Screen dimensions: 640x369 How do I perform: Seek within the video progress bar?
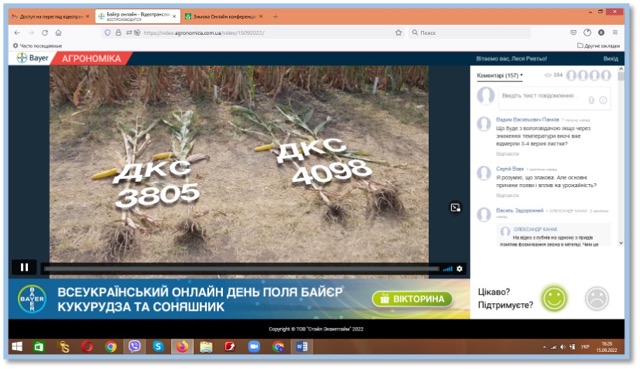pos(242,269)
